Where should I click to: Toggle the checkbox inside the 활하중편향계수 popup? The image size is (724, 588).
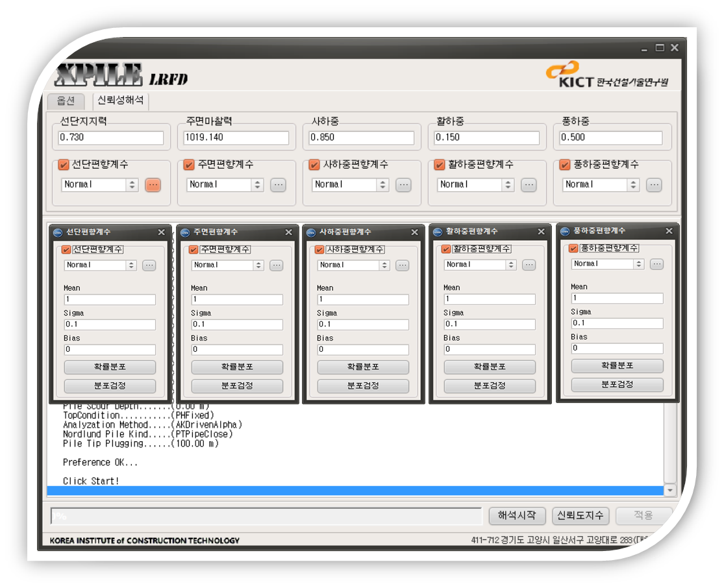[x=445, y=249]
